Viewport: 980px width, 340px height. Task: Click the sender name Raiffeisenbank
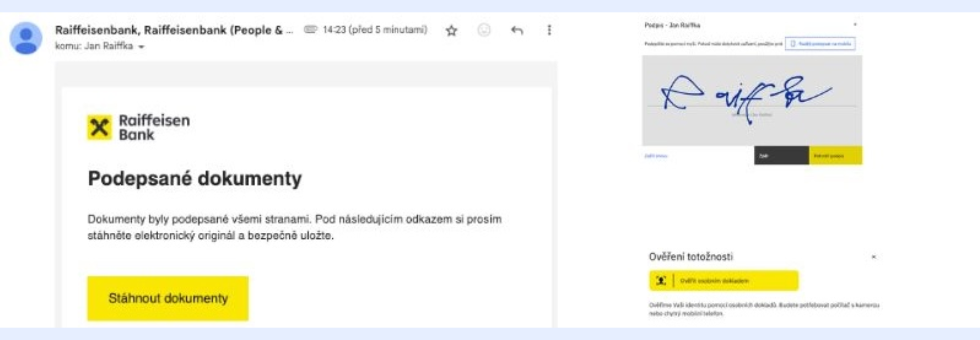point(174,30)
